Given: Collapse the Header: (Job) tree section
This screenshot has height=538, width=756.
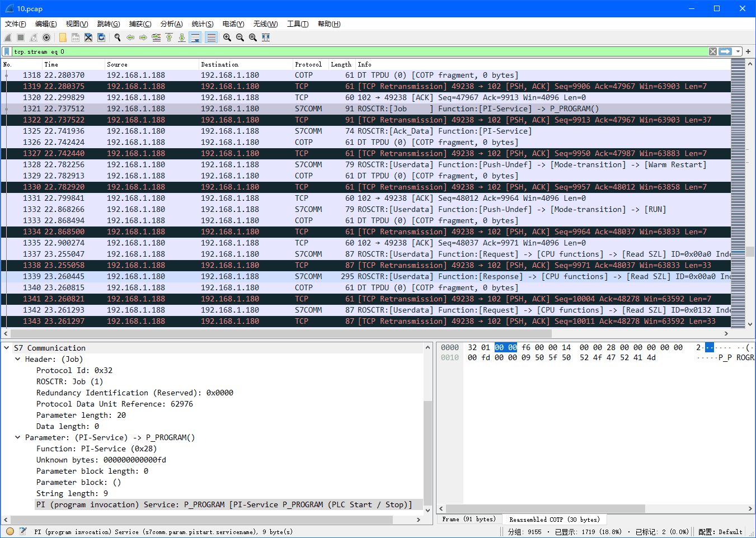Looking at the screenshot, I should click(18, 359).
